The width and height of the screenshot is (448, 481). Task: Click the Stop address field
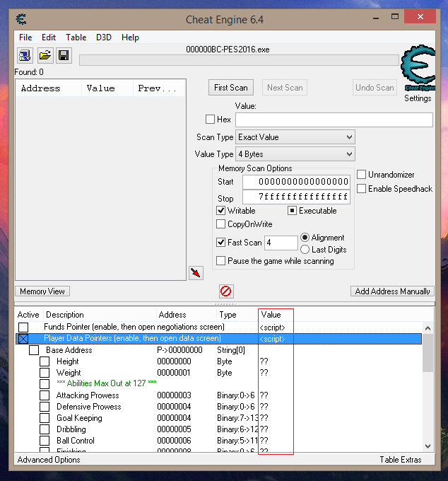[296, 197]
